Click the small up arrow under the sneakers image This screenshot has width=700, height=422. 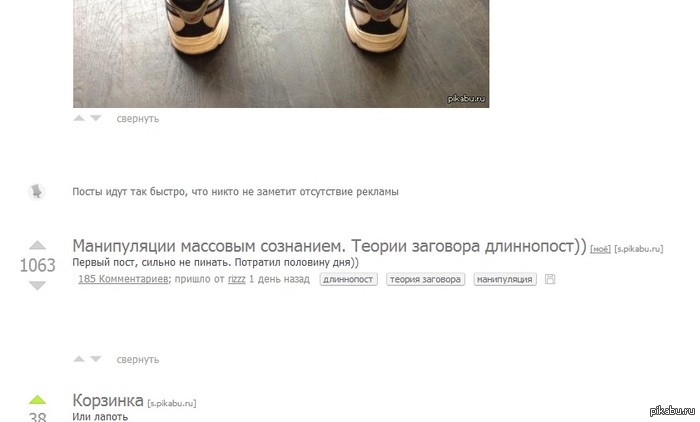point(79,118)
